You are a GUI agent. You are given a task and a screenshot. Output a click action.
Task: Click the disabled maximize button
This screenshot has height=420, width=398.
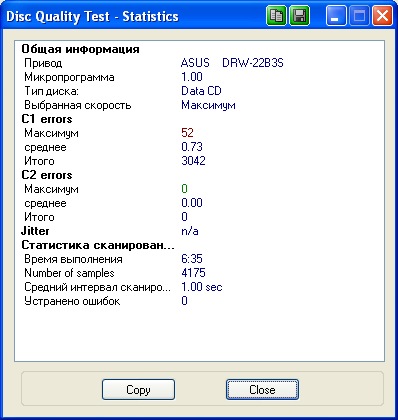pos(359,16)
